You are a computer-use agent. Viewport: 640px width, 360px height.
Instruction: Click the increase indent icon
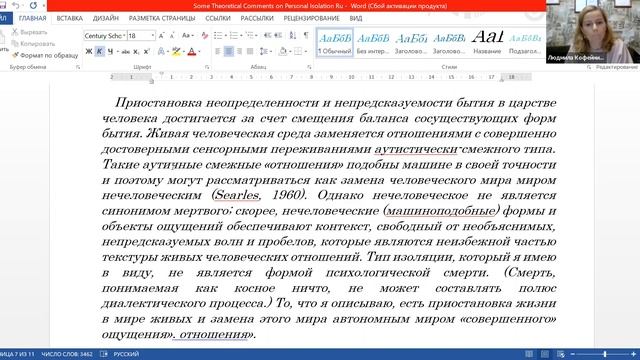pyautogui.click(x=278, y=36)
